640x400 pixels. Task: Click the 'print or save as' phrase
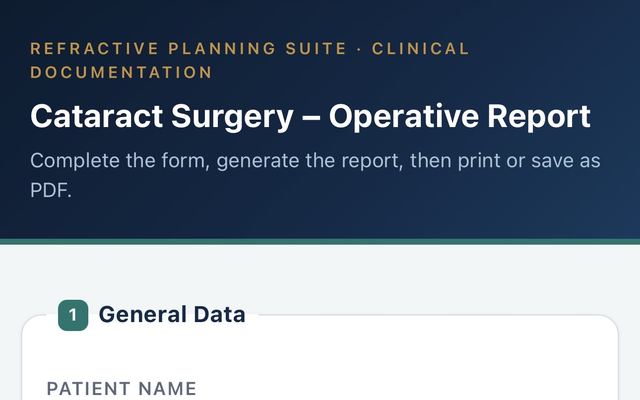click(529, 161)
